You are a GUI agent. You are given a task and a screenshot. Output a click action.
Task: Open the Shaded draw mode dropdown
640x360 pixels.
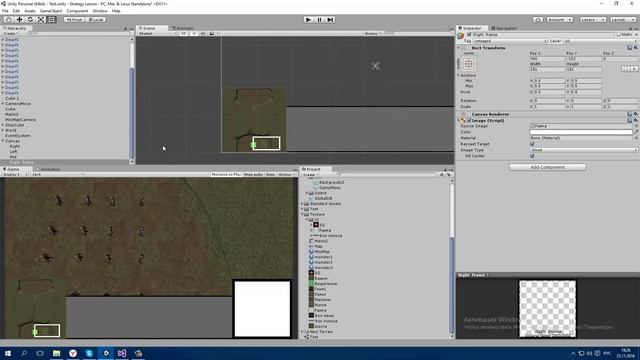click(x=157, y=33)
